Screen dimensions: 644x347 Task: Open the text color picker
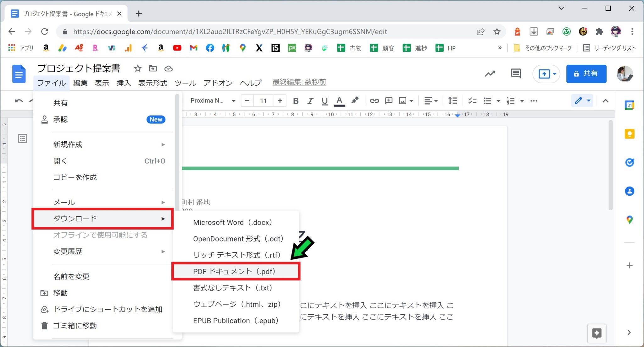tap(339, 101)
